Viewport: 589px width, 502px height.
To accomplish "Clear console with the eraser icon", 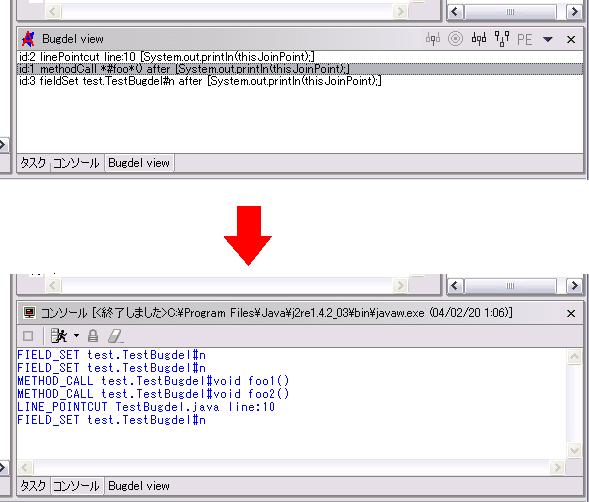I will click(x=115, y=336).
